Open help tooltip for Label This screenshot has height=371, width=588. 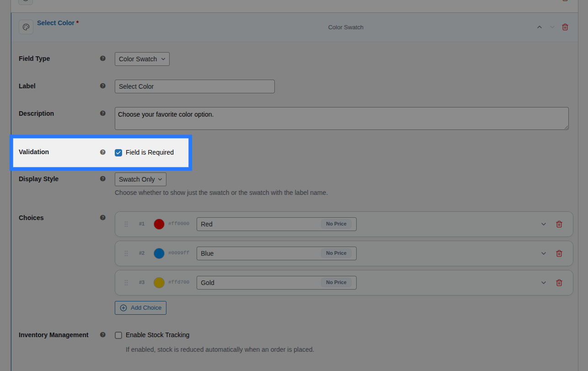[103, 86]
